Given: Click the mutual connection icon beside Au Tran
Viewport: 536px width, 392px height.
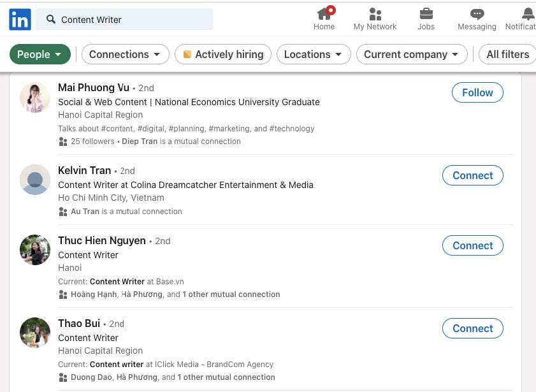Looking at the screenshot, I should point(63,212).
